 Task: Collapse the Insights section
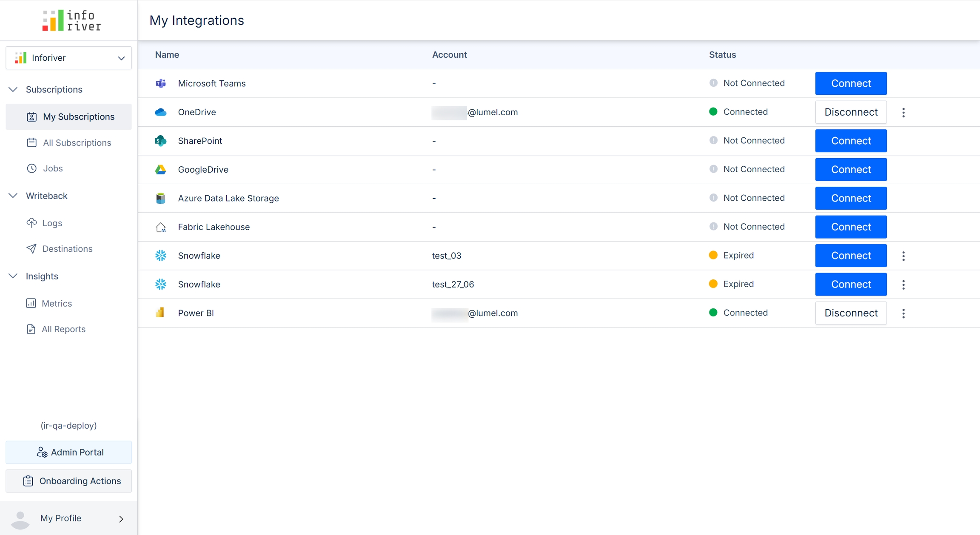click(x=13, y=276)
